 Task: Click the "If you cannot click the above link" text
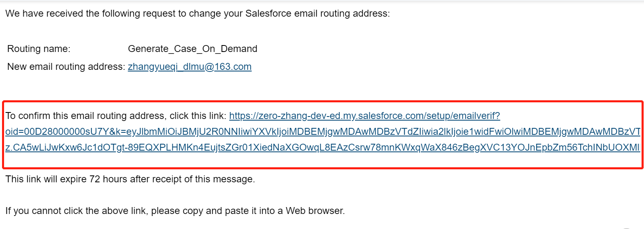(76, 211)
